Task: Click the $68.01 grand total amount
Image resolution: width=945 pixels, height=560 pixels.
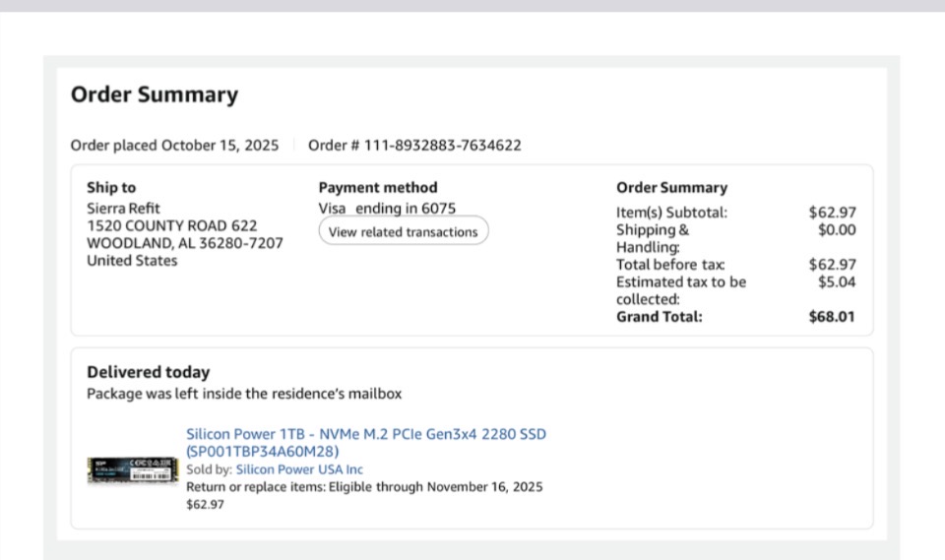Action: pyautogui.click(x=832, y=317)
